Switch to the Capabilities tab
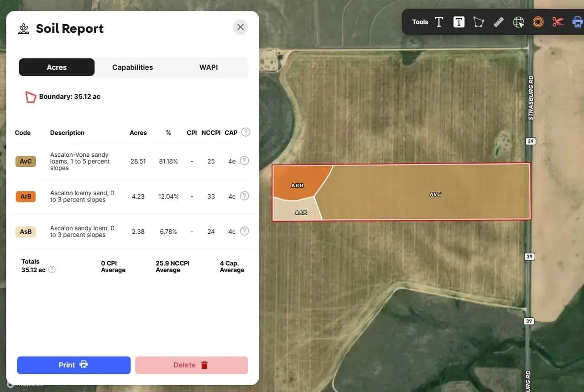Screen dimensions: 584x392 [x=132, y=67]
